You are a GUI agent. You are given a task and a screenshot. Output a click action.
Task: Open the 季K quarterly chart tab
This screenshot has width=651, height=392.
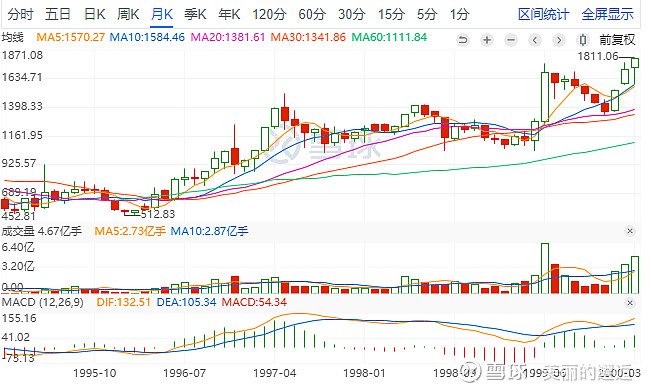point(195,15)
